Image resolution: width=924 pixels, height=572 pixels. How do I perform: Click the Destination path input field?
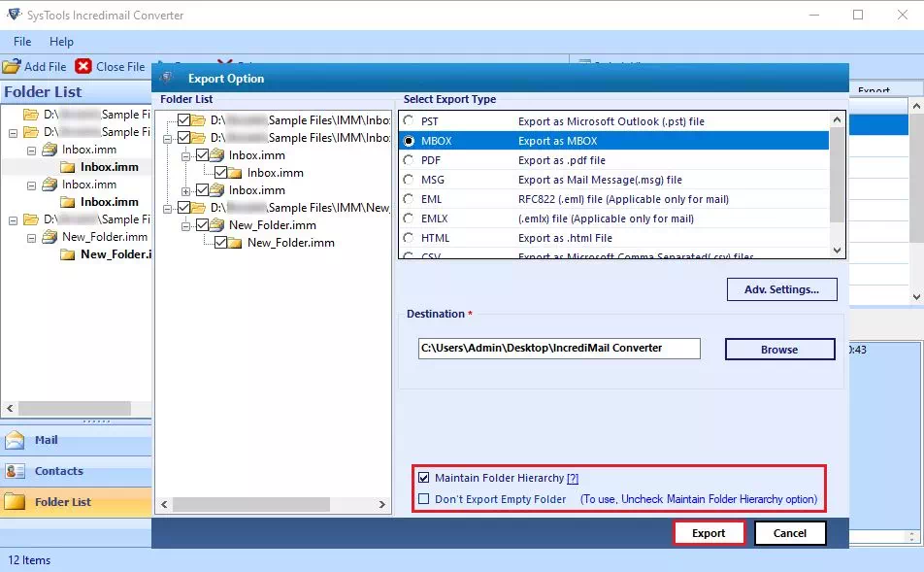tap(559, 348)
